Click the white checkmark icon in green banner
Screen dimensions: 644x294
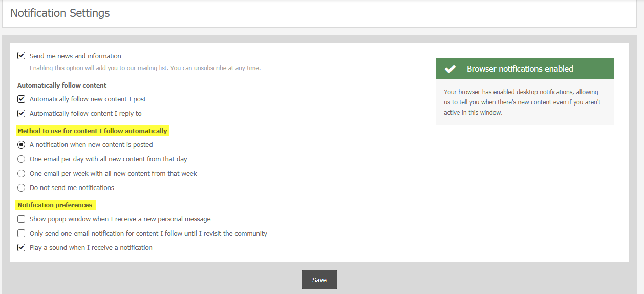click(450, 69)
